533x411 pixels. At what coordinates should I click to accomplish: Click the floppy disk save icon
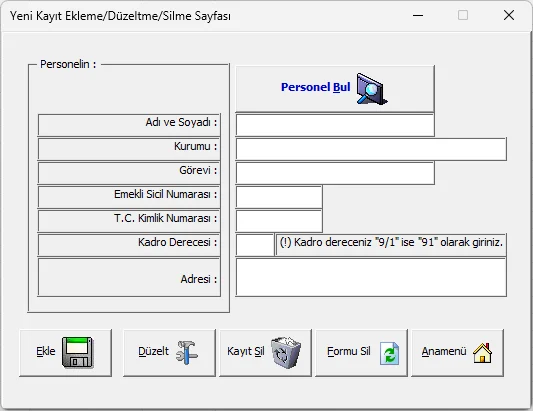point(78,353)
